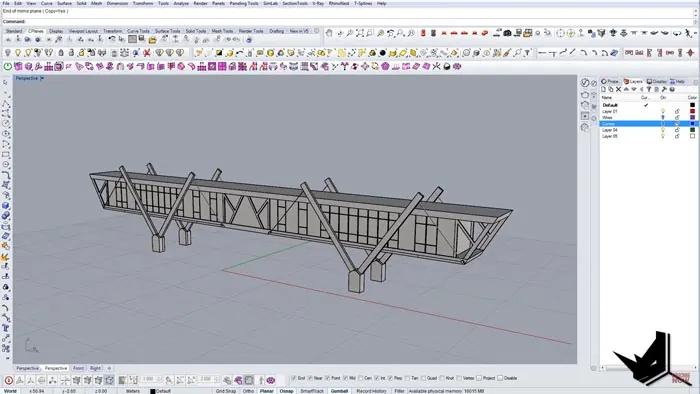Add a new viewport tab with plus button

click(109, 368)
